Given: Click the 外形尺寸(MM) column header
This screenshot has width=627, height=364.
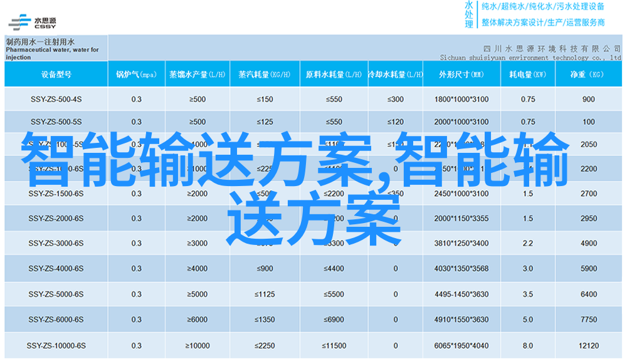Looking at the screenshot, I should tap(461, 75).
